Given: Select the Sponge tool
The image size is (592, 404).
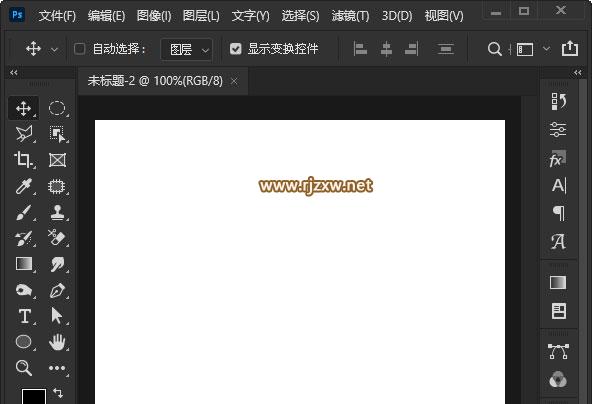Looking at the screenshot, I should 23,290.
